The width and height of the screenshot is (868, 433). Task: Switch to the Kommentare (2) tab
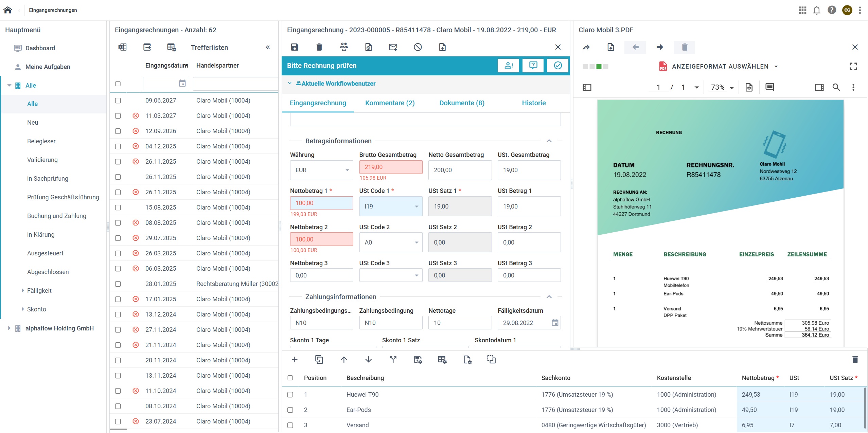tap(390, 103)
